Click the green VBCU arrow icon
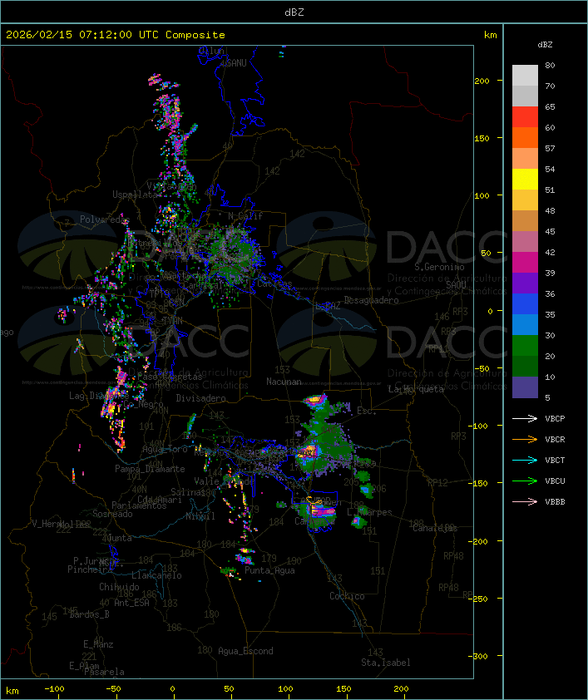 [525, 481]
